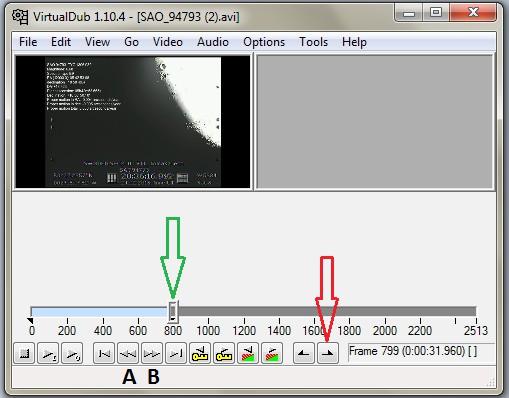509x398 pixels.
Task: Maximize the VirtualDub window
Action: tap(436, 13)
